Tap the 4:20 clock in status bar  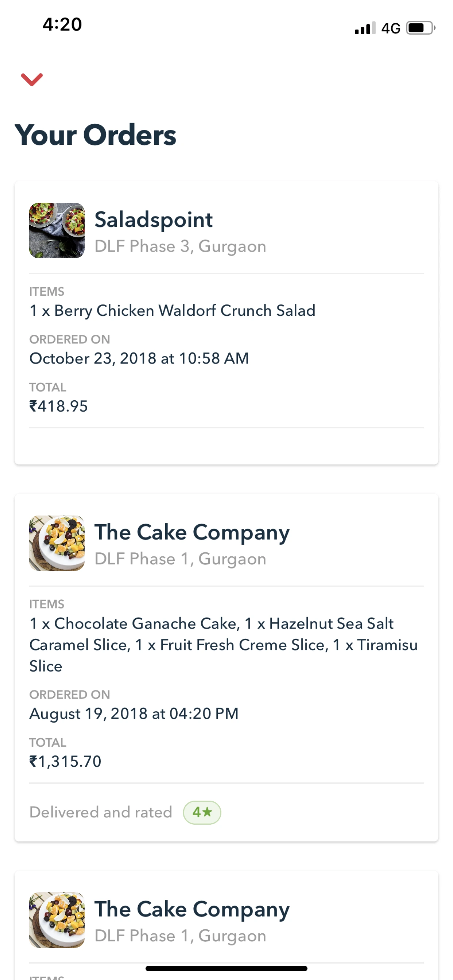(62, 24)
